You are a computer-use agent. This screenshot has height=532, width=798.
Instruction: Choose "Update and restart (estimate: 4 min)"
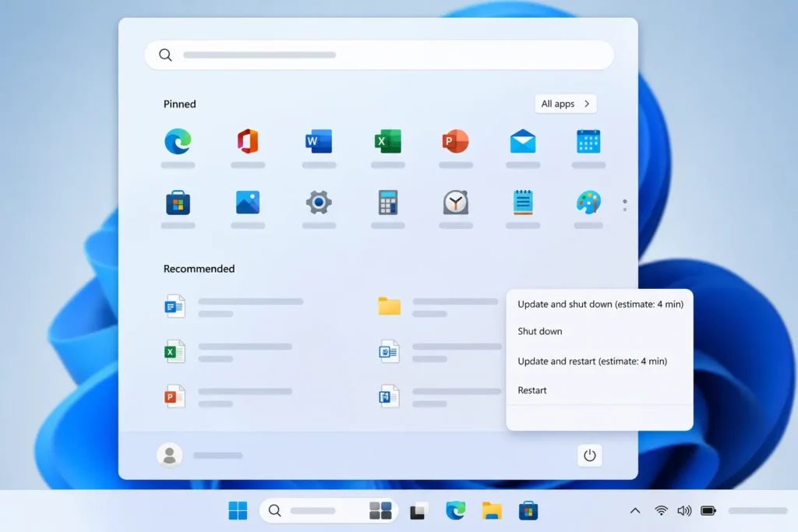coord(592,361)
